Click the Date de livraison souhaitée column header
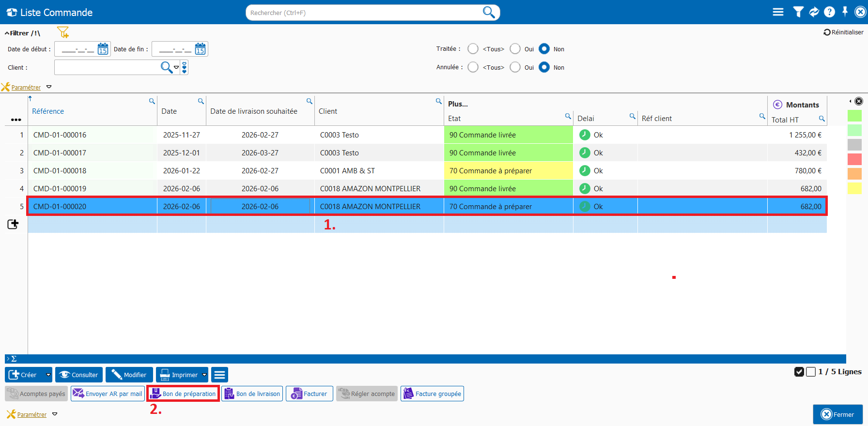This screenshot has height=426, width=868. point(254,111)
